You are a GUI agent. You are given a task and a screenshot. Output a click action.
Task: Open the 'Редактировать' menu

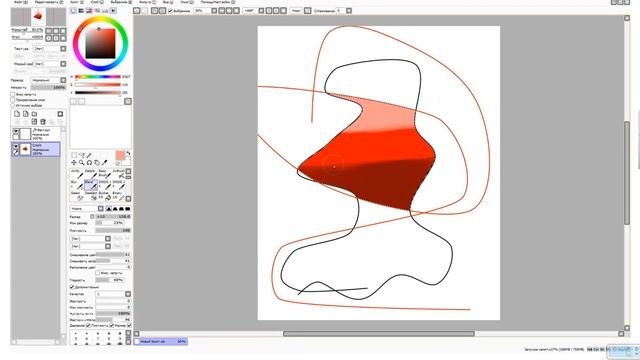[49, 2]
